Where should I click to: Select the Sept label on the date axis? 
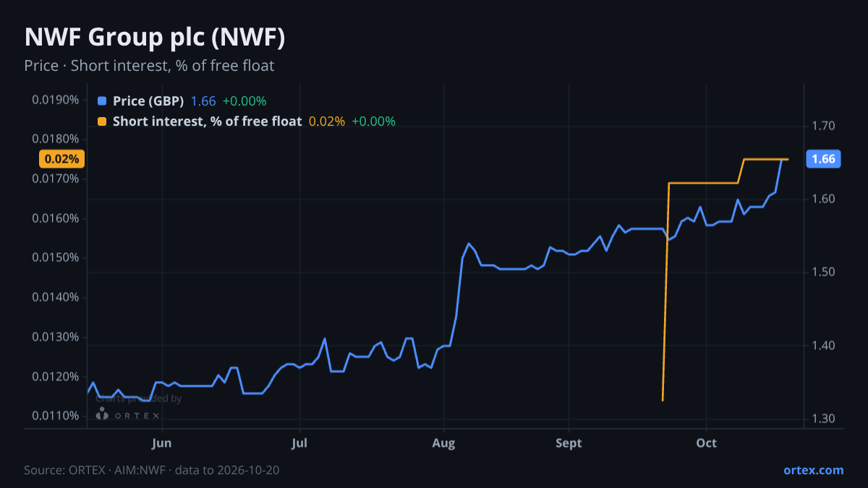pyautogui.click(x=569, y=442)
